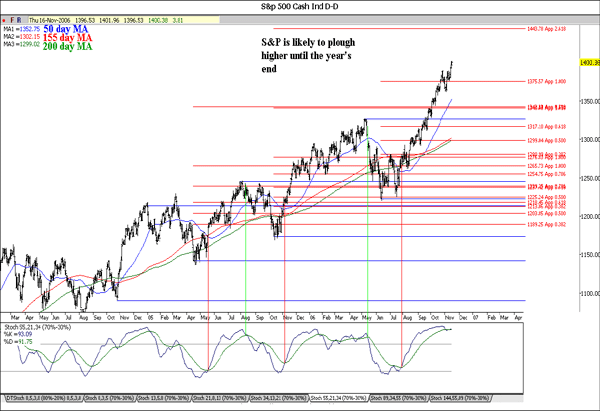This screenshot has height=411, width=600.
Task: Click the 1200.00 price axis label
Action: (x=591, y=217)
